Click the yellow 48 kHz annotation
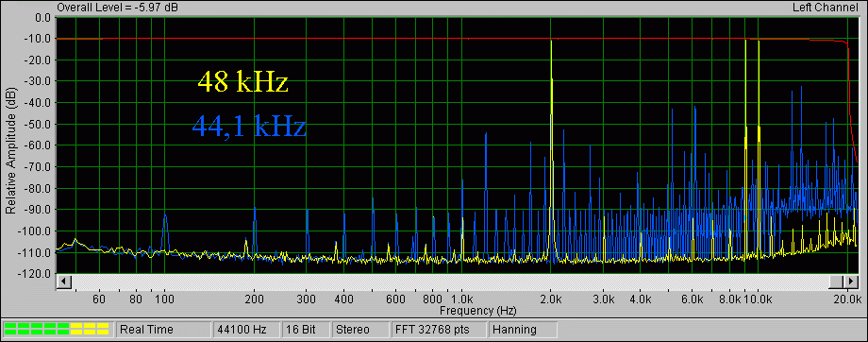 (243, 83)
